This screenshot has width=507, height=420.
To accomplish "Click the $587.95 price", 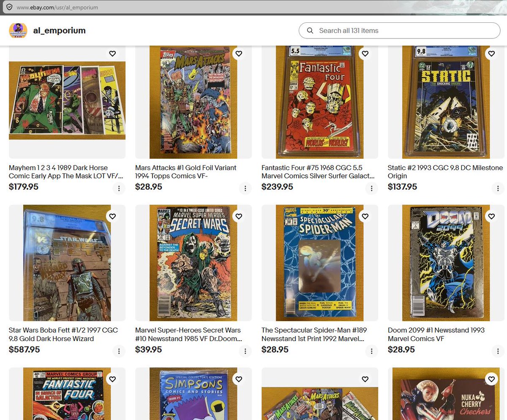I will tap(25, 350).
